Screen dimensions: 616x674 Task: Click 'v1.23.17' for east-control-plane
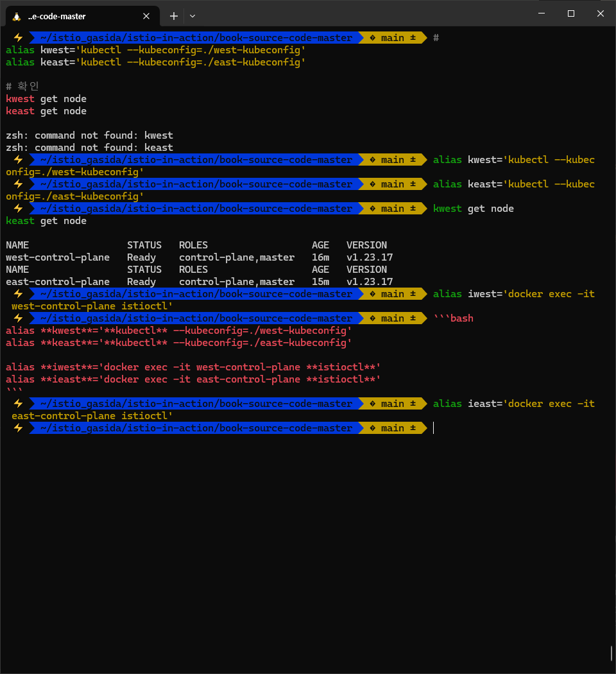(370, 282)
